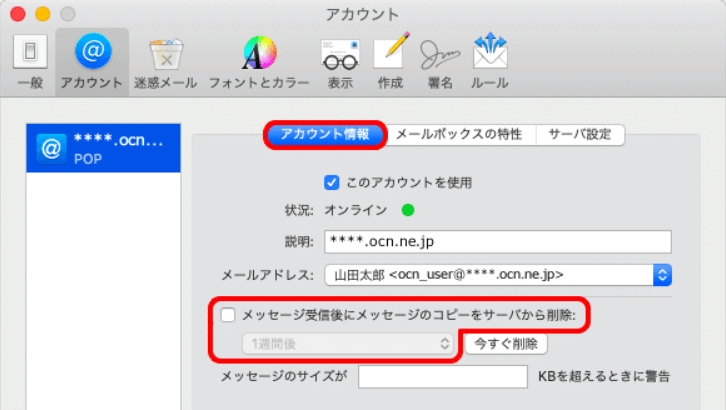Select the ****.ocn POP account in sidebar
The width and height of the screenshot is (726, 410).
pos(103,148)
